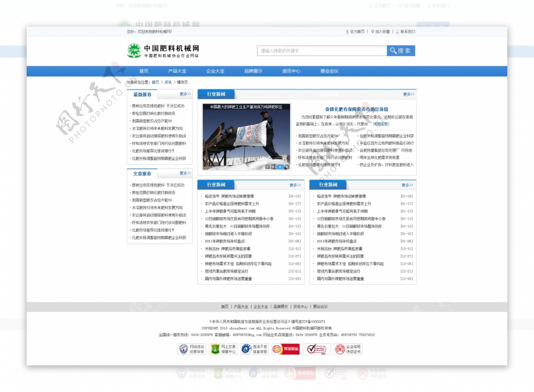Select the top 行业新闻 panel tab

click(x=216, y=94)
